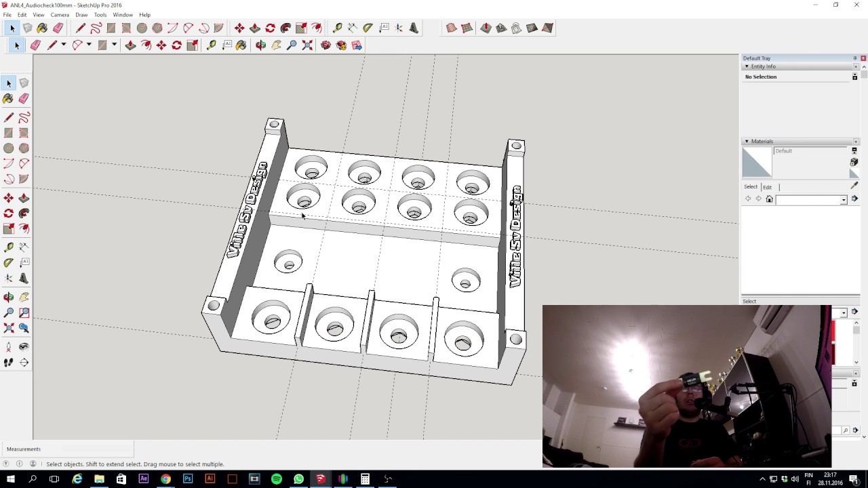Toggle the Default Tray auto-hide pin

coord(855,58)
